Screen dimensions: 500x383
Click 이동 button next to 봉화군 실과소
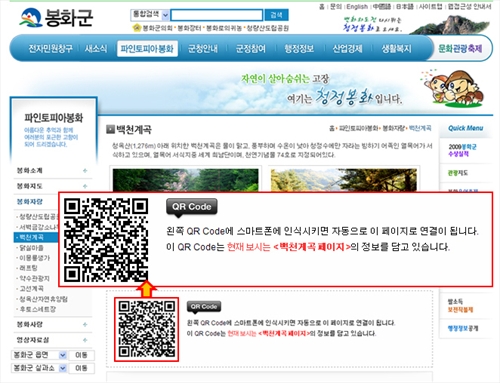[x=82, y=368]
